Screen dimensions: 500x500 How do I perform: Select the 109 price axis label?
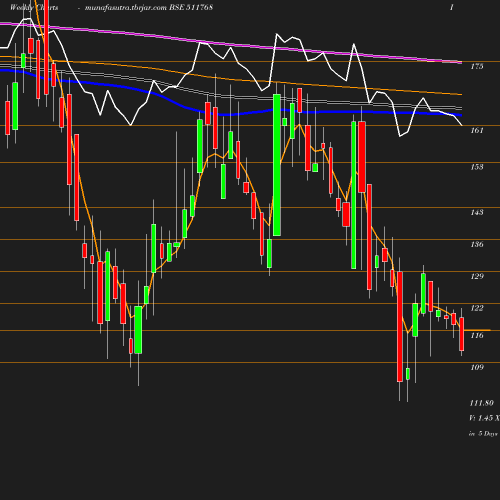pos(477,367)
